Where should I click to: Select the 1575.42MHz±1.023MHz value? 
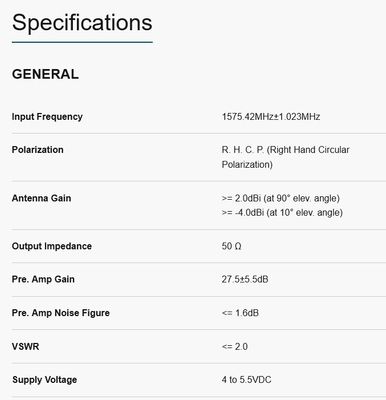[271, 117]
